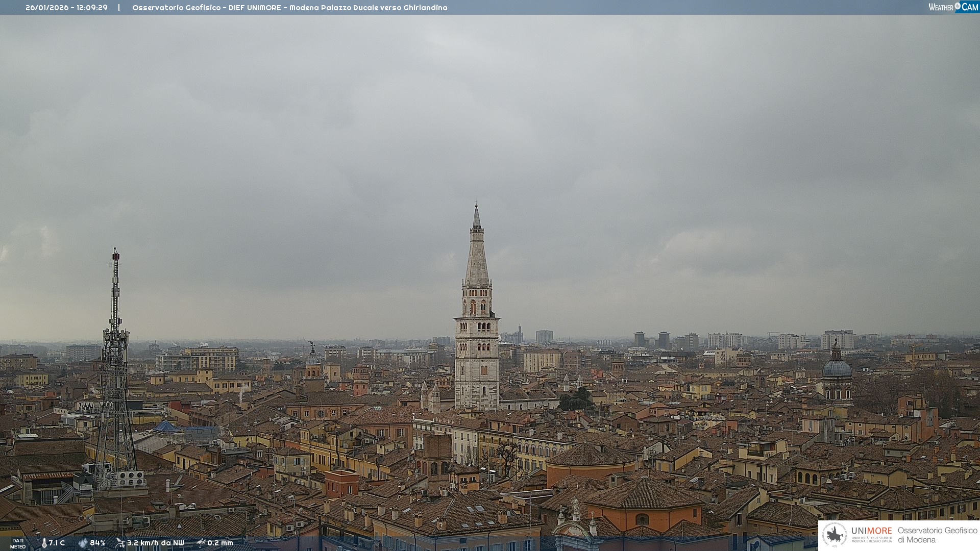Screen dimensions: 980x551
Task: Click the humidity water drops icon
Action: point(83,543)
